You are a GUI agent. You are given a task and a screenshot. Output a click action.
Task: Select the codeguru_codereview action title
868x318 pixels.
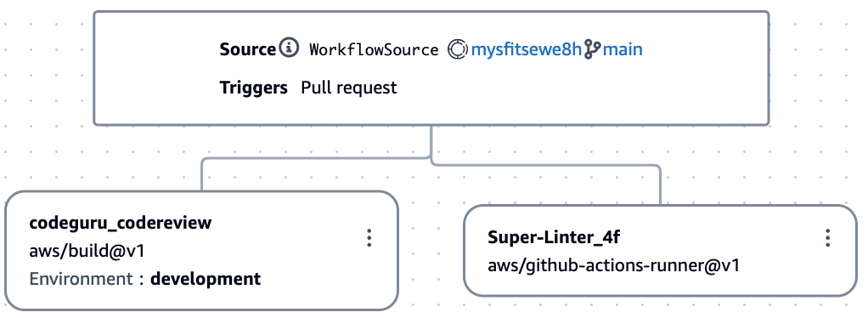120,223
